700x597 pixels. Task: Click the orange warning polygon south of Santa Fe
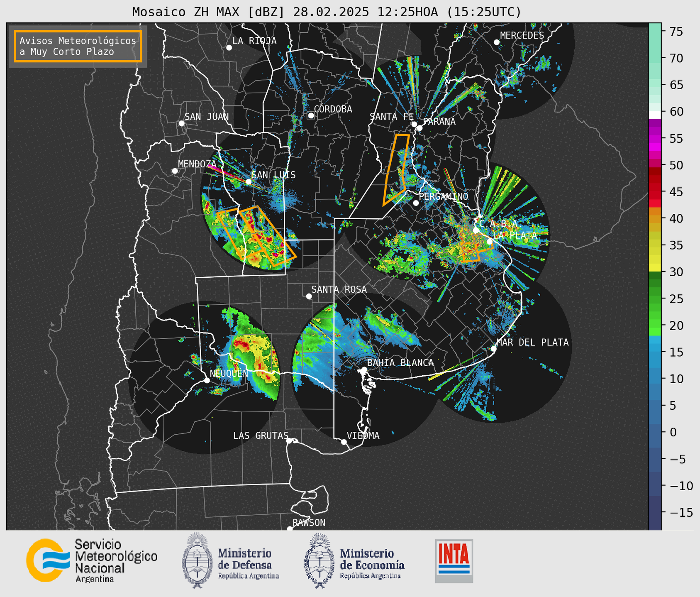pyautogui.click(x=396, y=169)
